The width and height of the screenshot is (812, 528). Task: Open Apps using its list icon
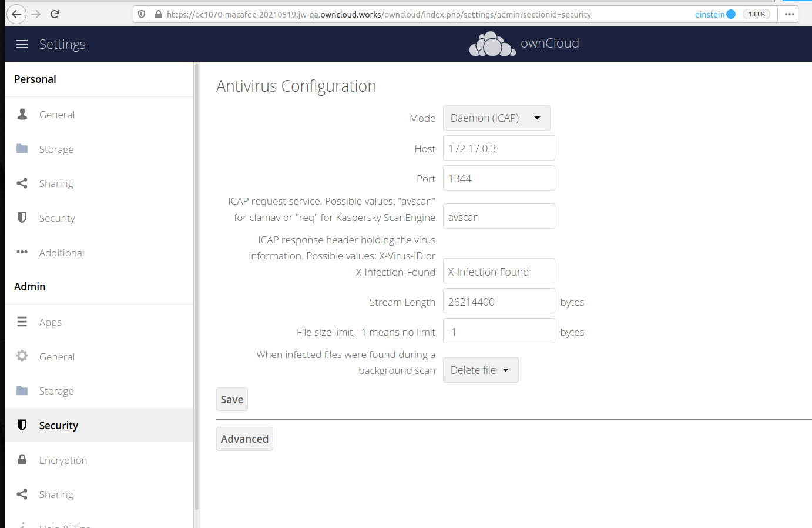22,322
